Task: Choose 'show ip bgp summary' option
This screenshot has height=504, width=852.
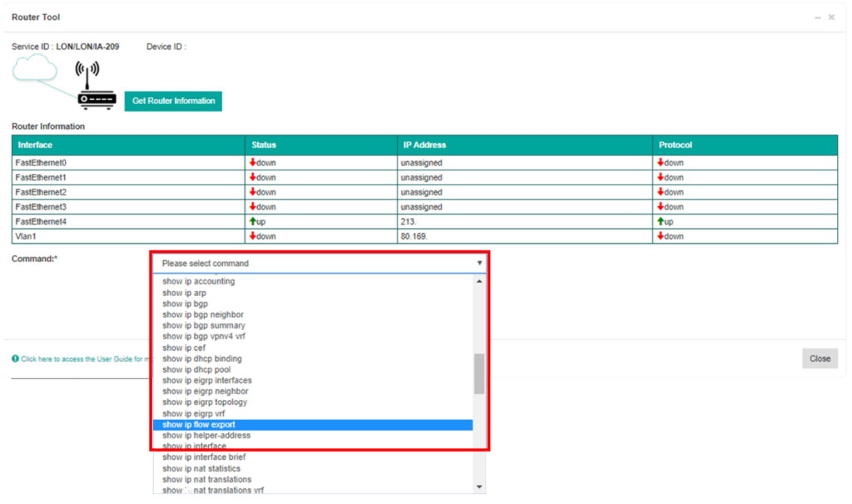Action: [x=203, y=325]
